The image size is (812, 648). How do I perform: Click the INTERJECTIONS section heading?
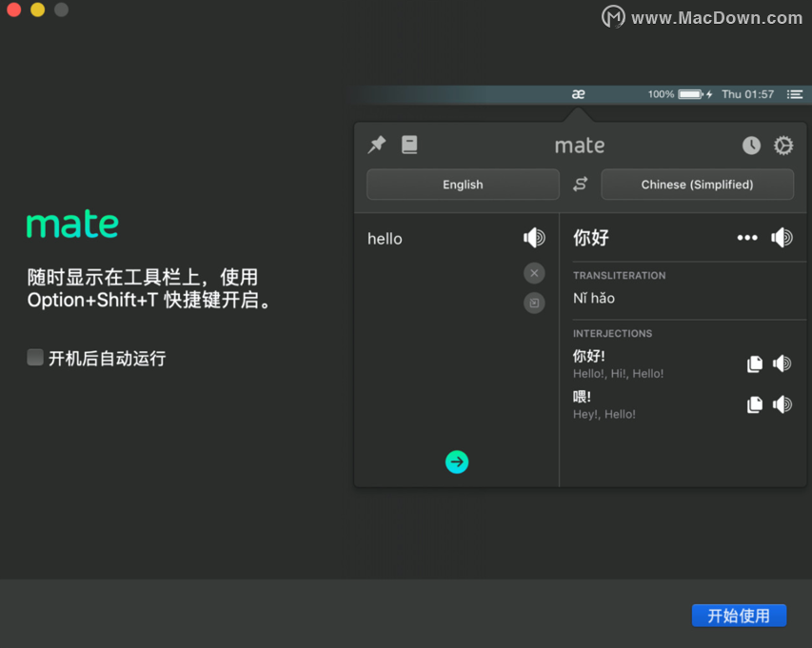(x=613, y=333)
